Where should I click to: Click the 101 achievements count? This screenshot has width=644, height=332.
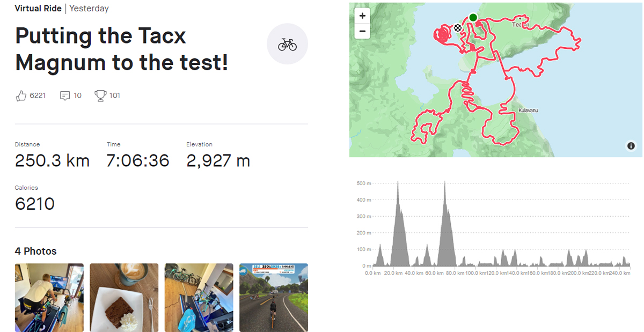point(115,96)
